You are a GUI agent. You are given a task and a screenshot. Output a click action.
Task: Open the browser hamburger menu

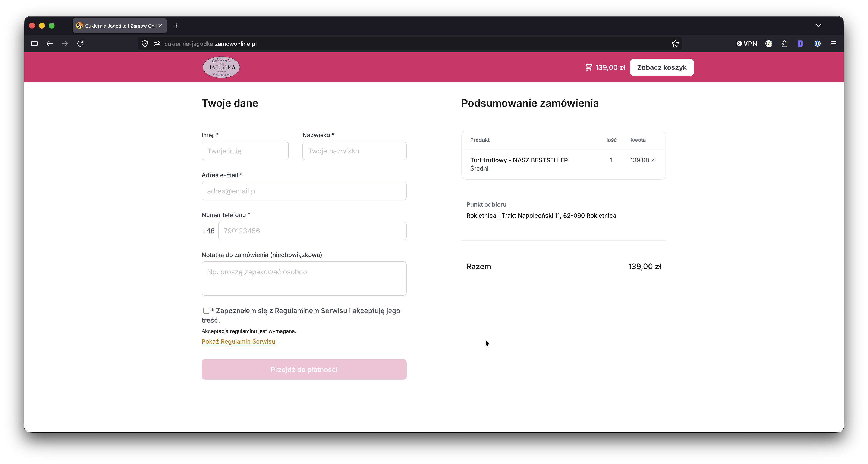point(834,44)
